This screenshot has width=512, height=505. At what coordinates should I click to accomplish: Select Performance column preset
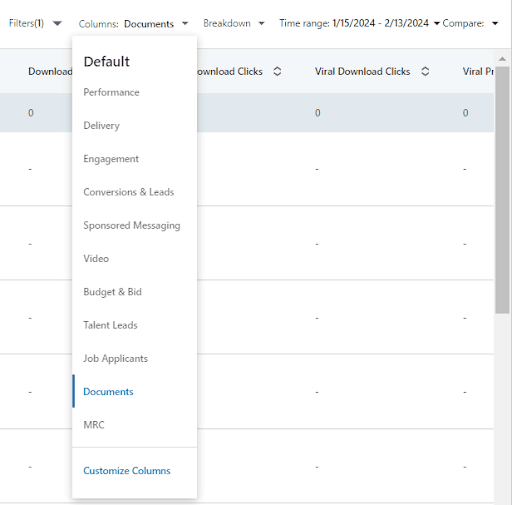click(134, 92)
